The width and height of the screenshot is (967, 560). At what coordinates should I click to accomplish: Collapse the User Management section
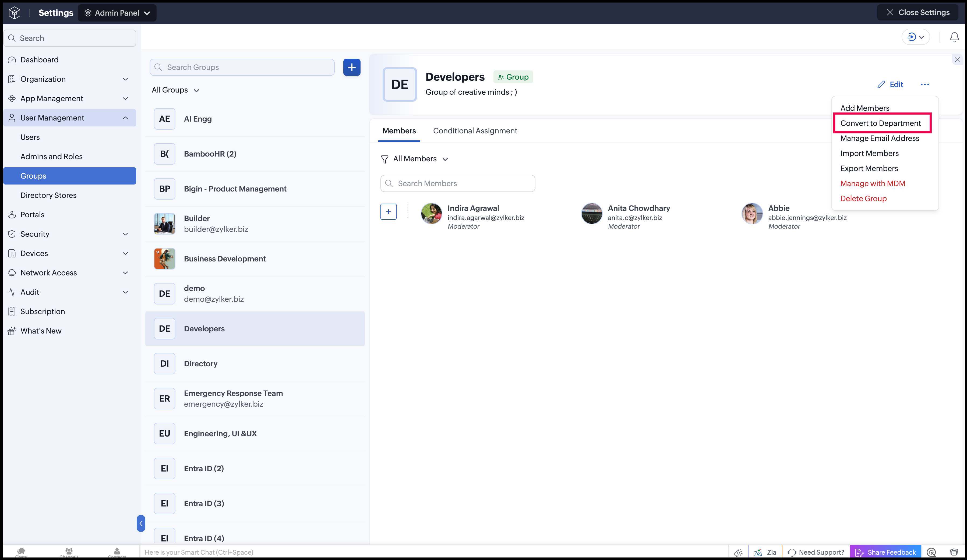click(x=70, y=118)
